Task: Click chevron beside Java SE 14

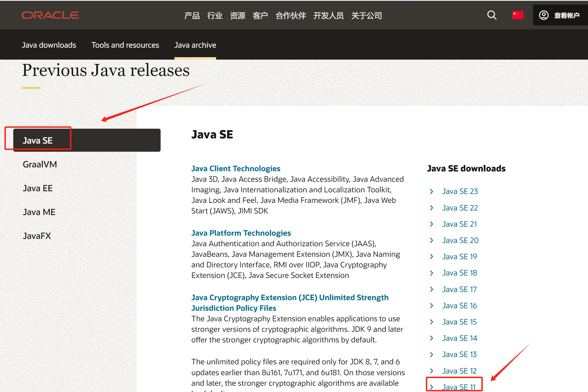Action: pyautogui.click(x=431, y=338)
